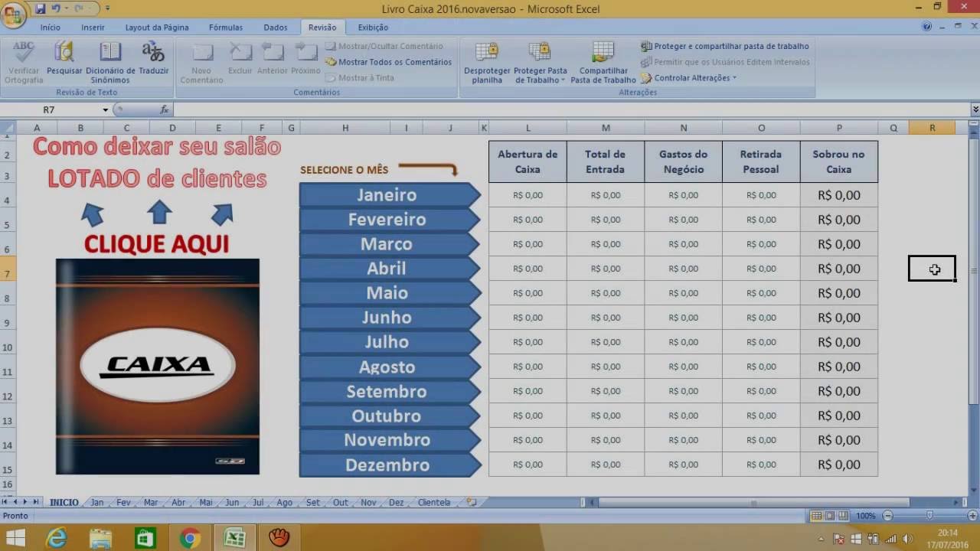
Task: Click the CLIQUE AQUI link text
Action: pos(156,244)
